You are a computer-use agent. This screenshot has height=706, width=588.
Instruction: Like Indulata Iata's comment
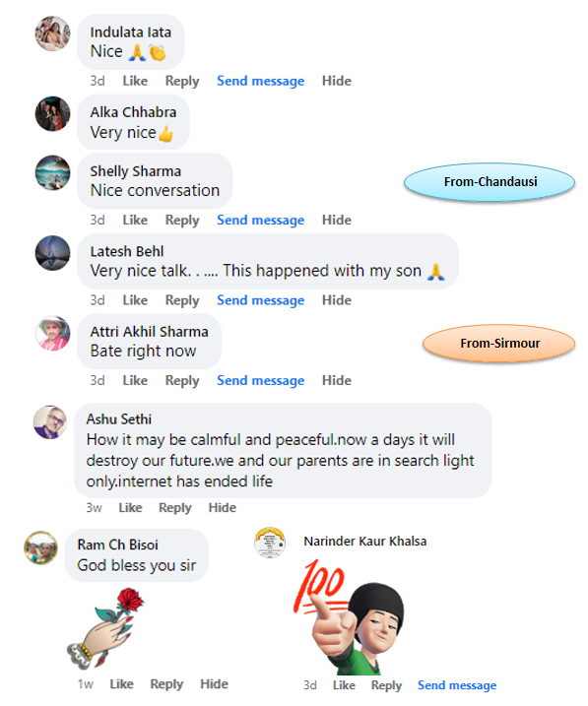point(135,81)
